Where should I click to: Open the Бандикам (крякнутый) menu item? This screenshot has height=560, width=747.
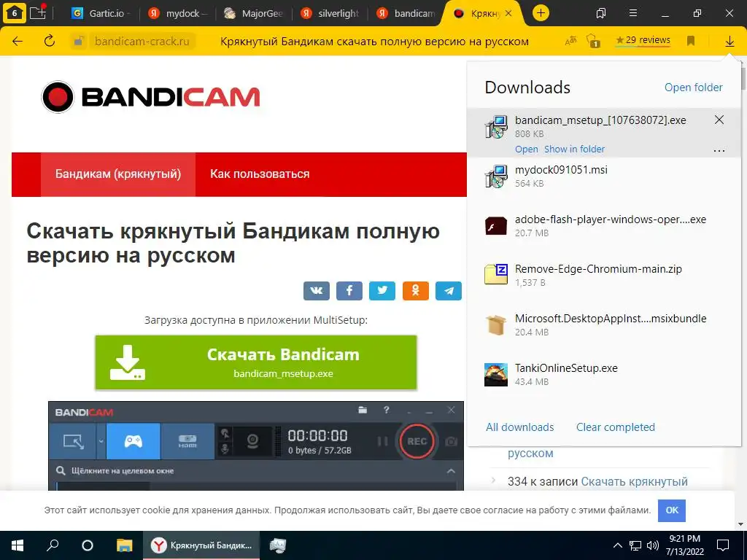[x=118, y=174]
